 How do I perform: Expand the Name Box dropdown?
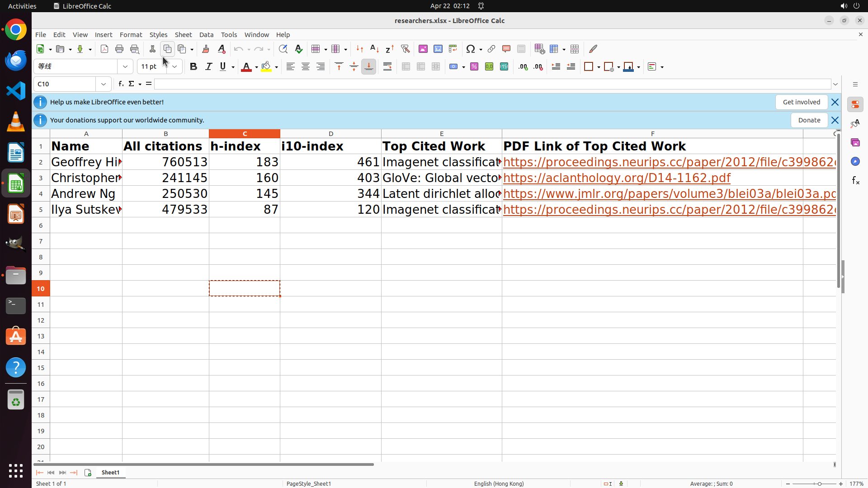(104, 84)
